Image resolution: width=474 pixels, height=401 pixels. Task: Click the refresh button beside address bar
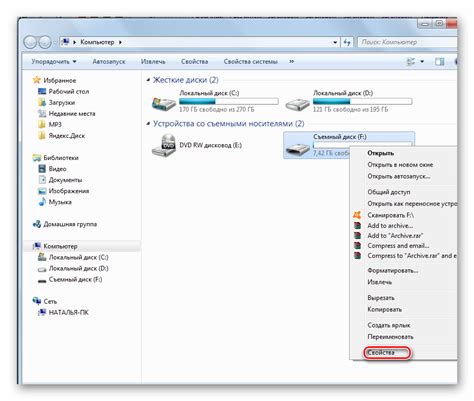click(x=347, y=42)
